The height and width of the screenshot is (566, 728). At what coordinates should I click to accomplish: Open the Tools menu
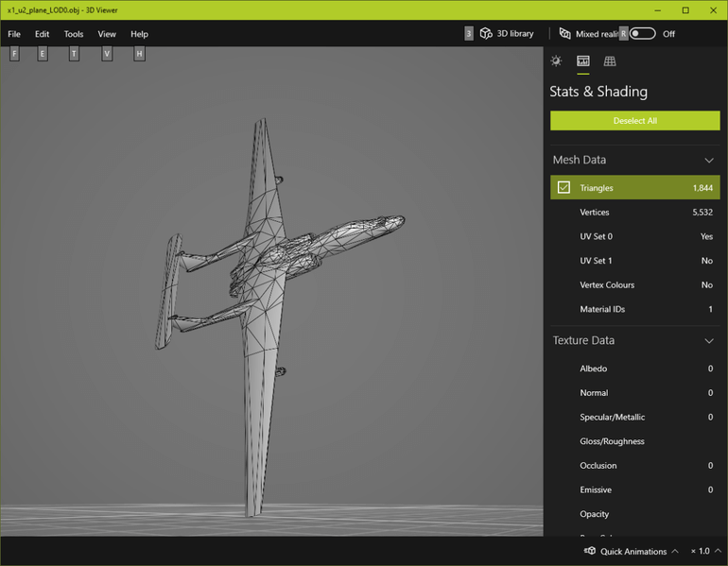coord(74,34)
